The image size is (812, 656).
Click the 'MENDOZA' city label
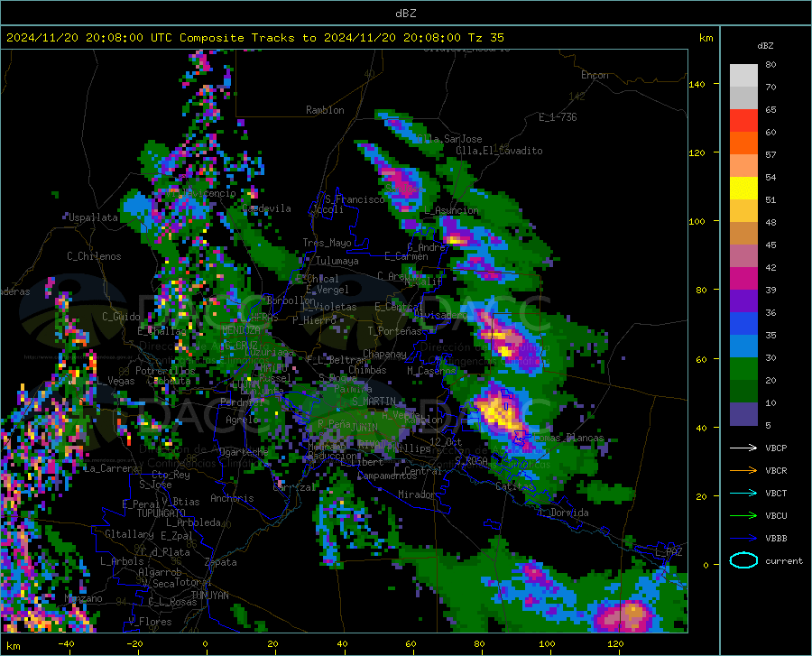click(241, 330)
